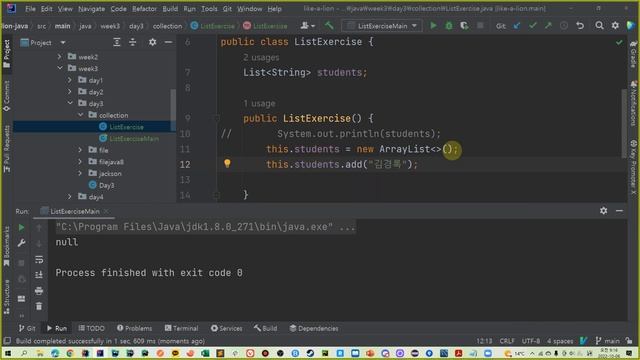Open IDE settings gear in top toolbar
The image size is (640, 360).
(x=615, y=26)
